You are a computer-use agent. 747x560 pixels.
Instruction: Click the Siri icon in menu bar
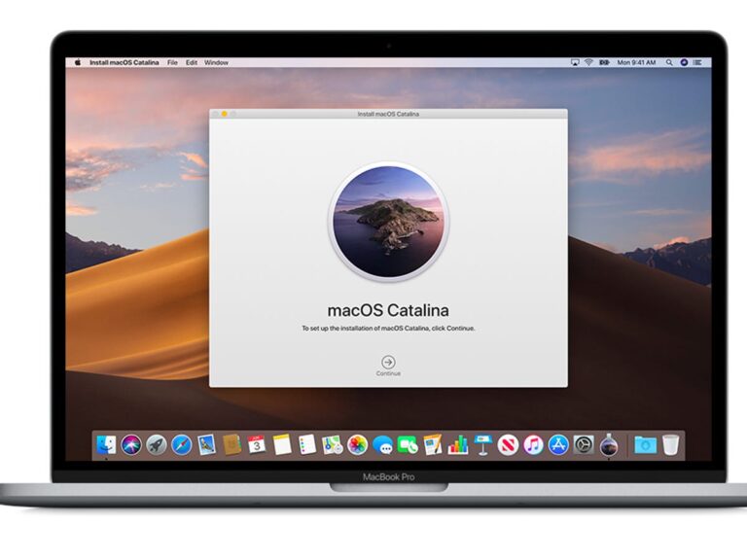click(x=684, y=62)
